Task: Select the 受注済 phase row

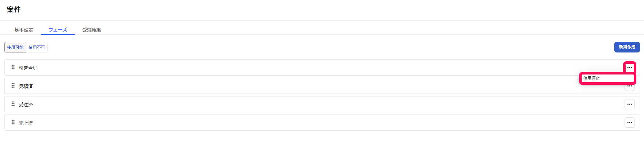Action: [x=322, y=104]
